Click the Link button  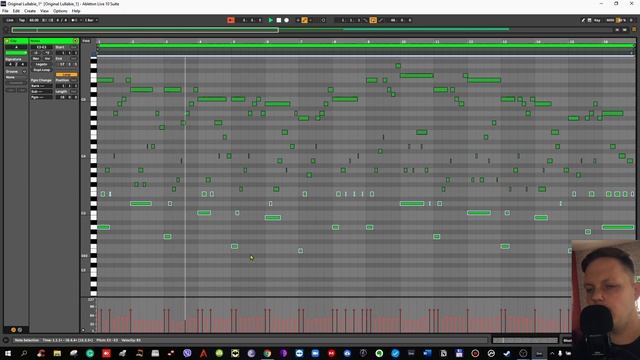coord(10,20)
